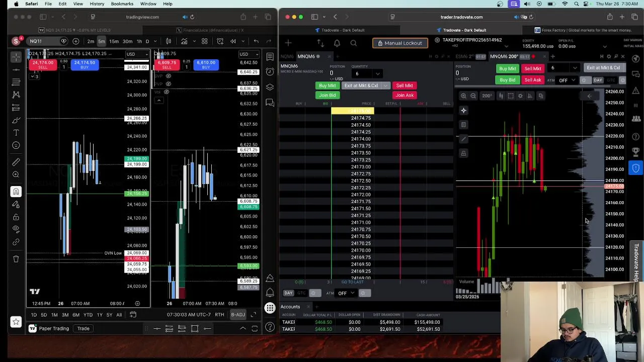
Task: Open the candlestick chart type selector
Action: pyautogui.click(x=169, y=41)
